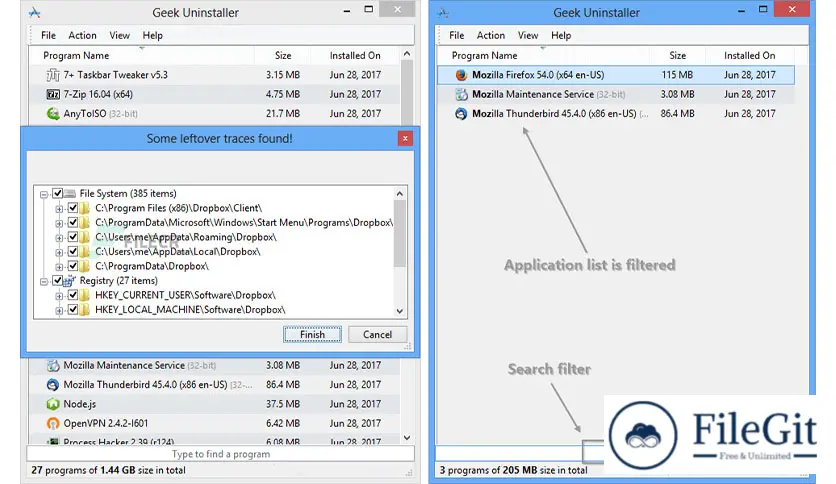Sort by Program Name column in left window
Viewport: 836px width, 484px height.
[x=141, y=55]
